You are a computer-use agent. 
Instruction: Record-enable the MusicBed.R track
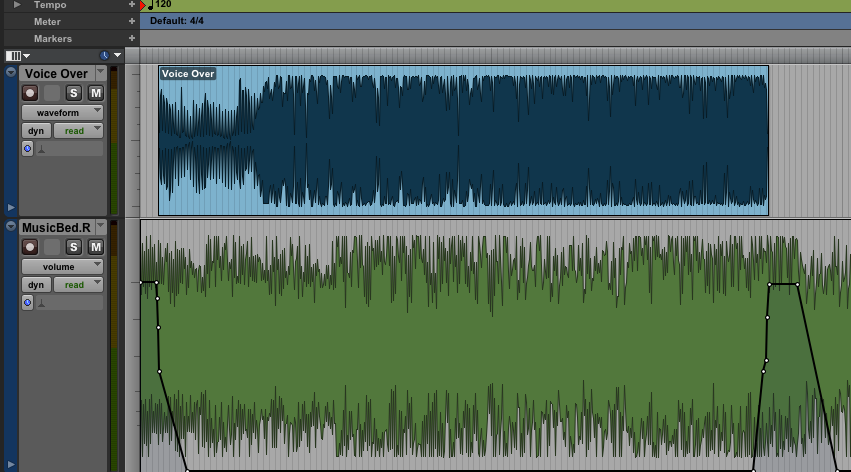tap(30, 247)
